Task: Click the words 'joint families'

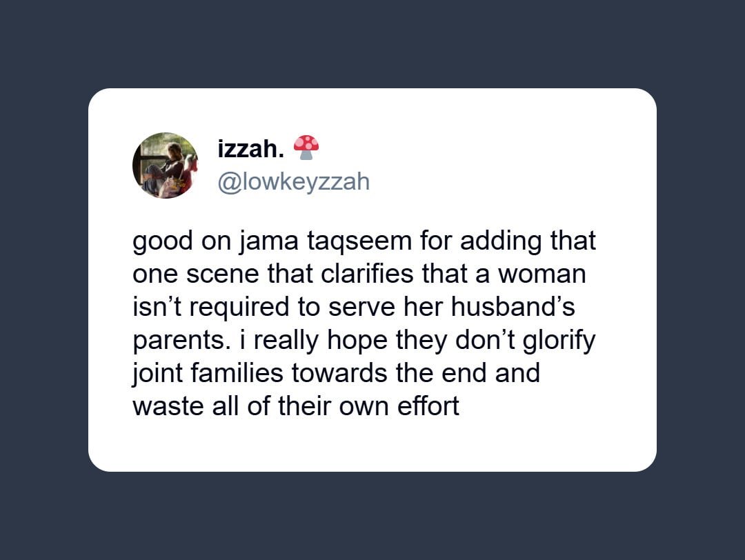Action: pos(208,373)
